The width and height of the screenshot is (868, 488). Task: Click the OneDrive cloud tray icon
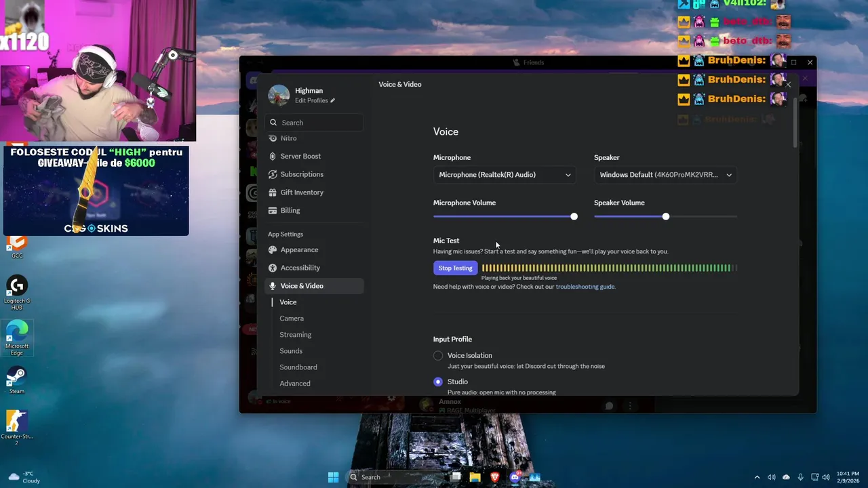click(x=786, y=477)
